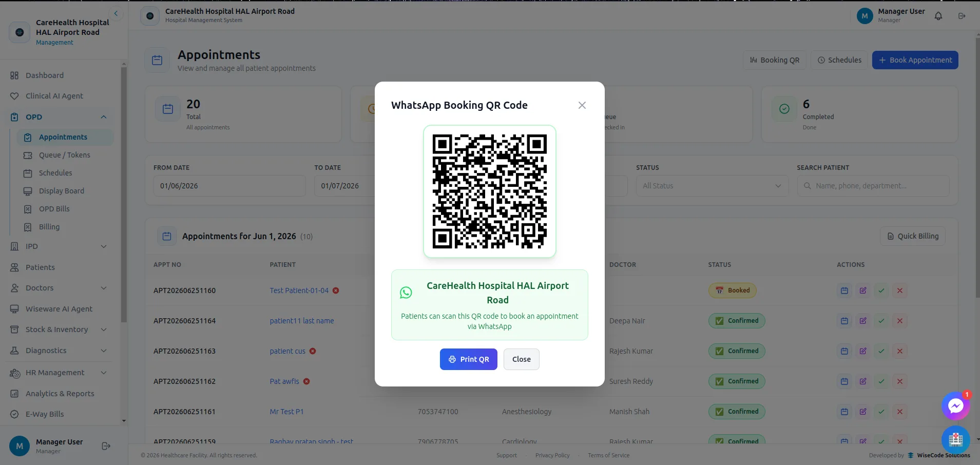980x465 pixels.
Task: Collapse the sidebar using the chevron arrow
Action: pyautogui.click(x=116, y=13)
